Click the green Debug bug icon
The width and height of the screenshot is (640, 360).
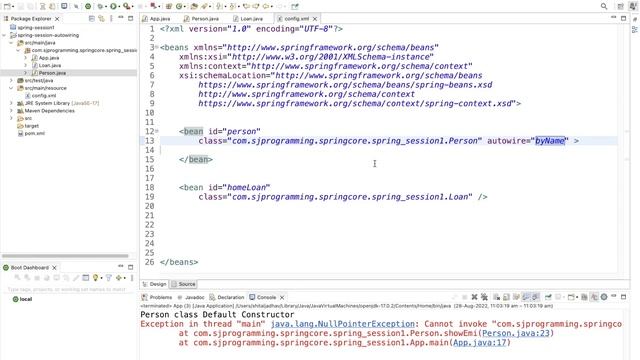coord(100,6)
